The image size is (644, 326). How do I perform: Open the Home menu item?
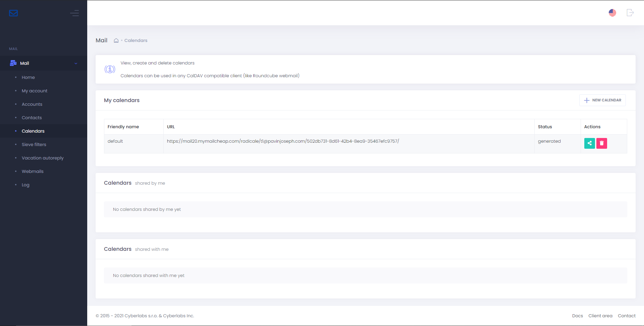click(28, 78)
